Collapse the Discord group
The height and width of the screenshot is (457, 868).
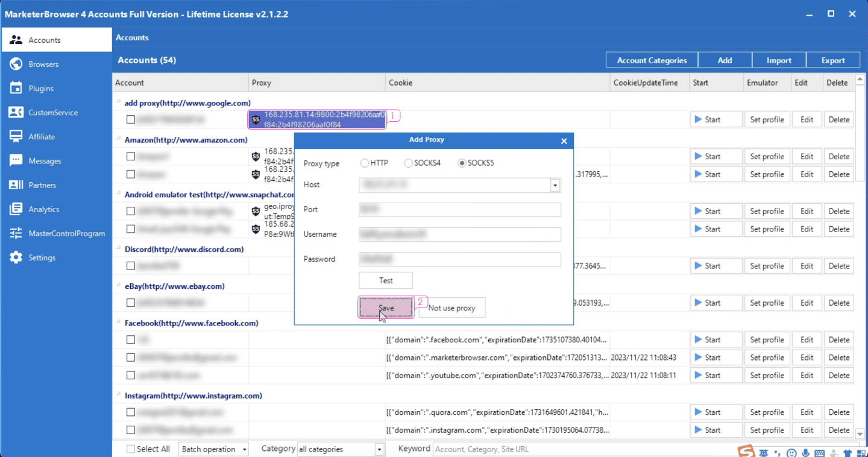[119, 249]
